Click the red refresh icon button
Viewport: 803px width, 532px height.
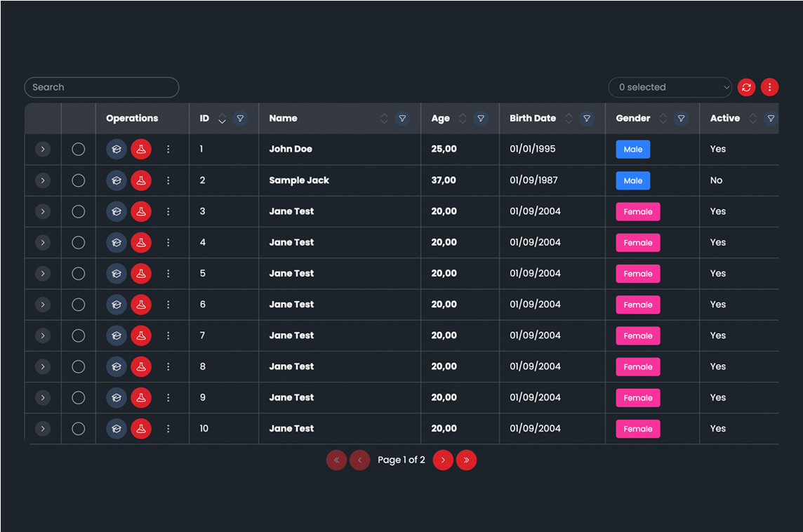(746, 87)
